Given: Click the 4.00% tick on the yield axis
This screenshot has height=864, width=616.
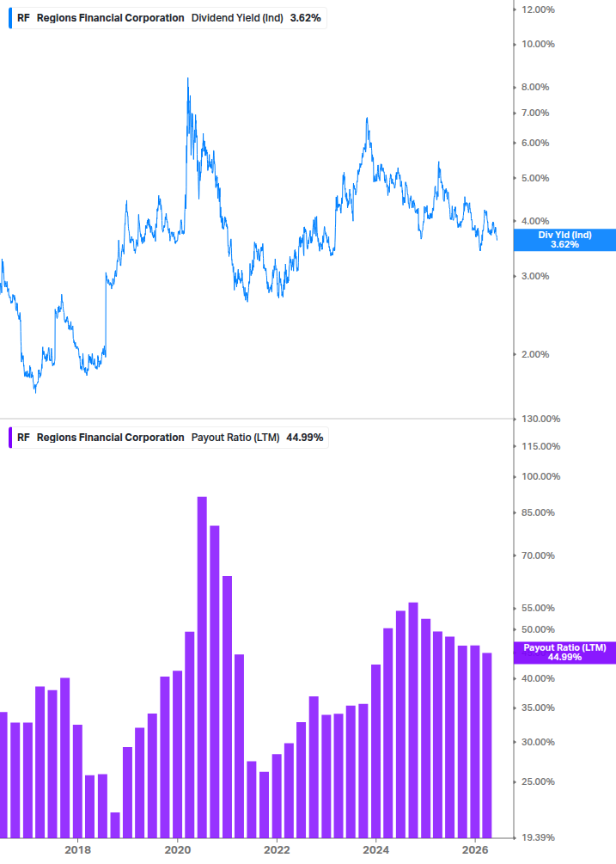Looking at the screenshot, I should tap(535, 221).
